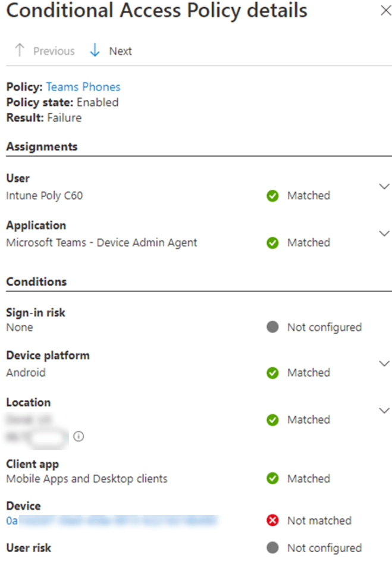The width and height of the screenshot is (392, 564).
Task: Click the green Matched icon next to User
Action: (x=272, y=195)
